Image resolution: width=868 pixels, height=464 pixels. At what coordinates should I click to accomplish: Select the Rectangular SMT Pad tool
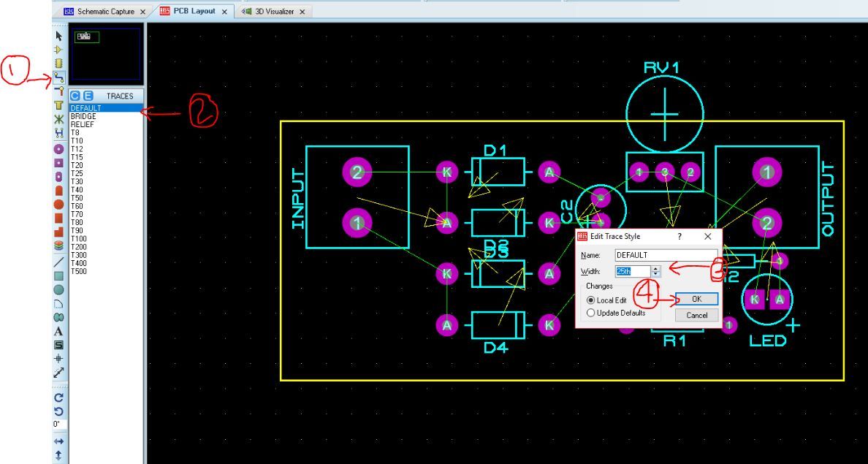click(58, 218)
